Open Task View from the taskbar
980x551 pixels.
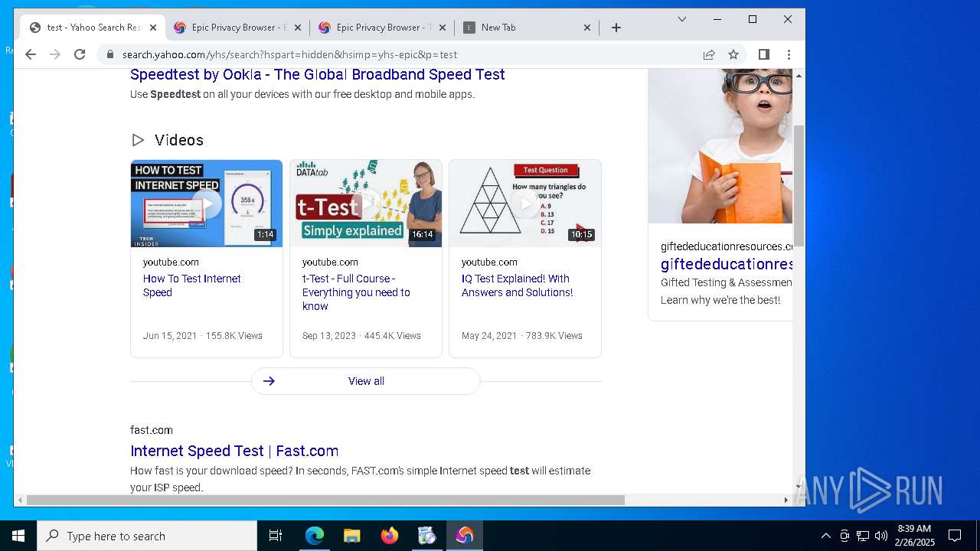[276, 536]
